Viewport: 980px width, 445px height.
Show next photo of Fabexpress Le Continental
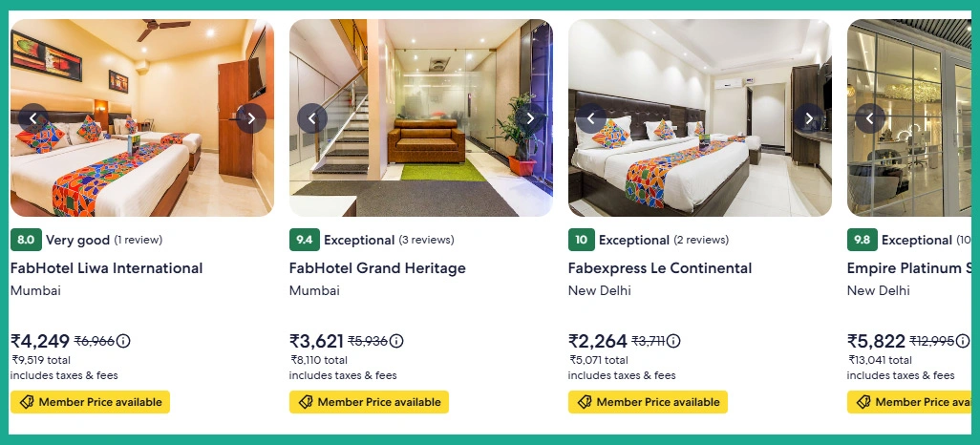809,118
